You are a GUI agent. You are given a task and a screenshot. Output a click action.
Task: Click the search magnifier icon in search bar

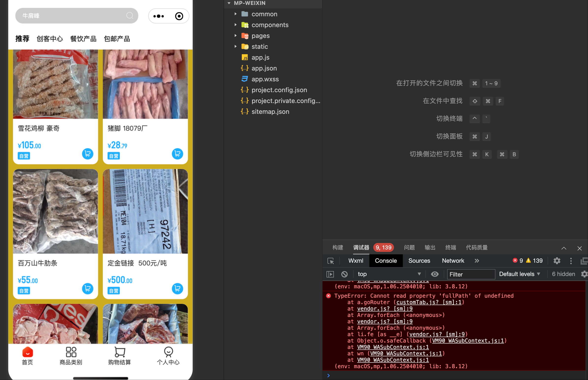pyautogui.click(x=130, y=16)
